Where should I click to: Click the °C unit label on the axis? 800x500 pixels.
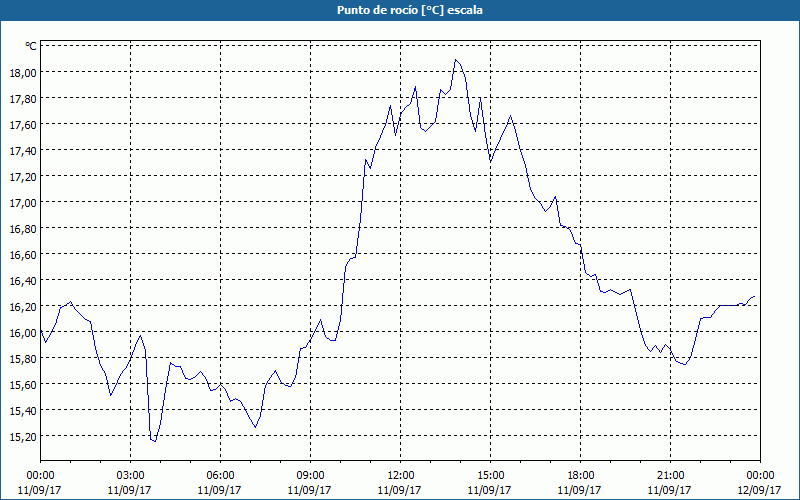tap(31, 46)
